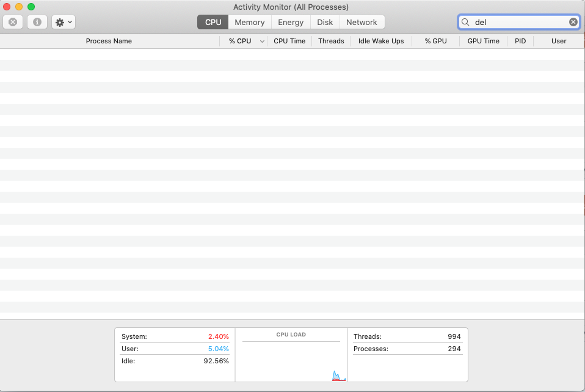Click the Idle 92.56% value

tap(216, 361)
